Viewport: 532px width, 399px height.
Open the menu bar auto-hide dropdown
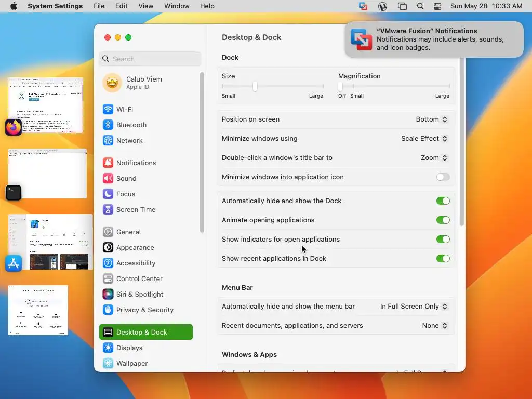pos(414,307)
